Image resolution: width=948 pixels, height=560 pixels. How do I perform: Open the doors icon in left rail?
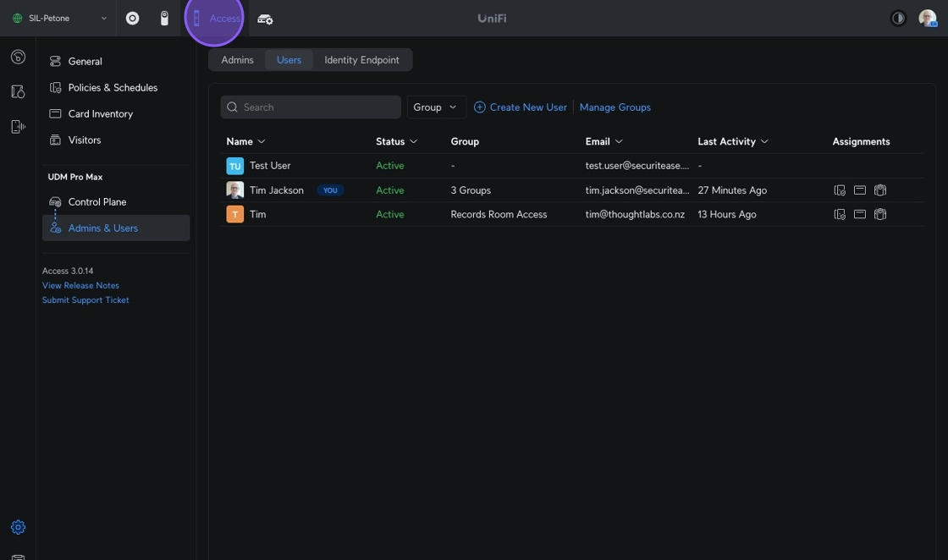point(18,91)
